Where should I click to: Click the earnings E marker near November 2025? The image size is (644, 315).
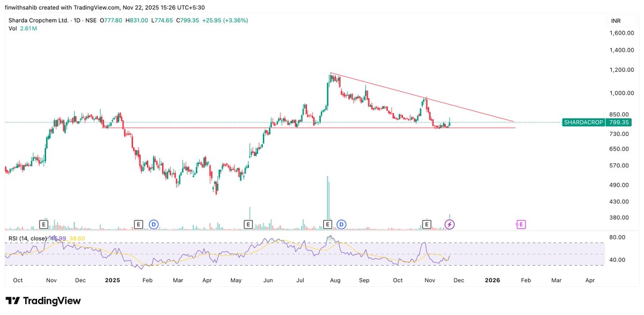click(427, 224)
